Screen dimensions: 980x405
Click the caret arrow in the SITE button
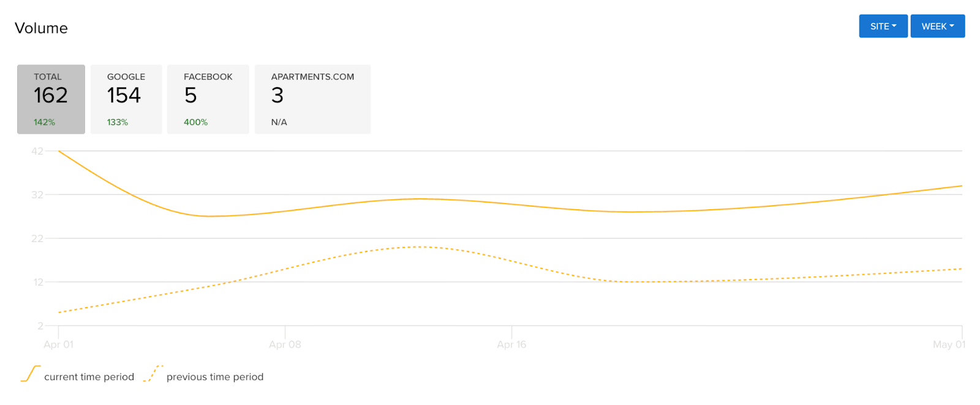point(894,26)
